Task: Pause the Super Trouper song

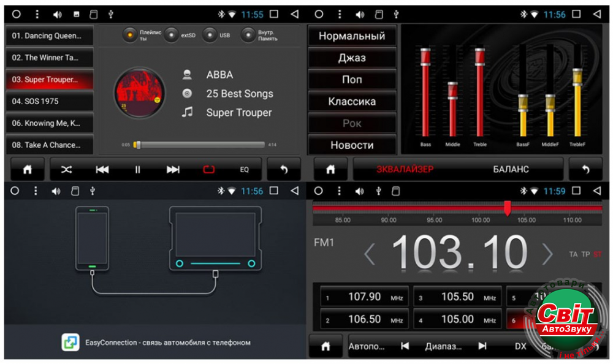Action: click(138, 170)
